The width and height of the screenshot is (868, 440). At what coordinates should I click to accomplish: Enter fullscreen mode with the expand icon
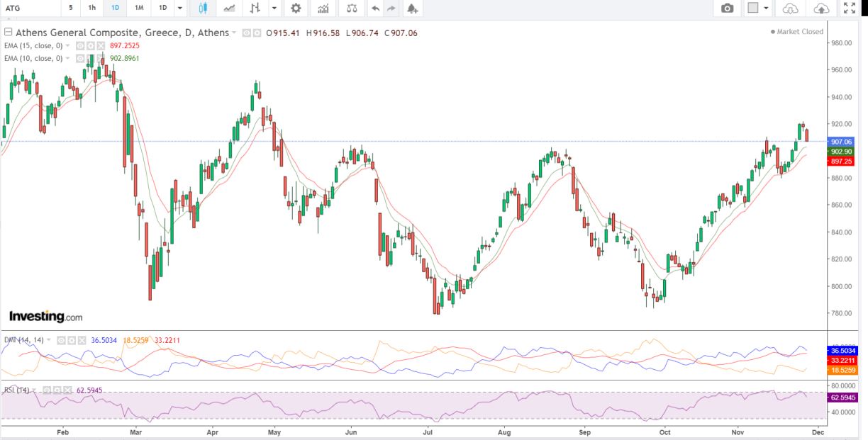tap(849, 9)
